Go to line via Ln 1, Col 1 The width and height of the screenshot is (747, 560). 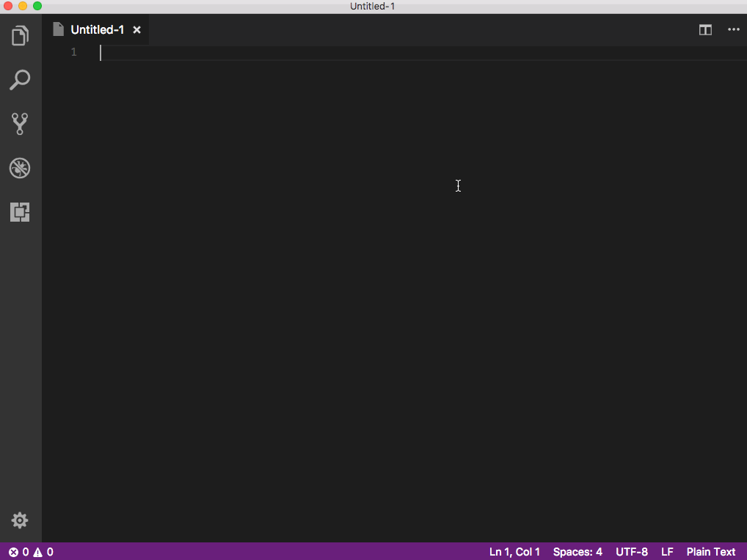(514, 551)
